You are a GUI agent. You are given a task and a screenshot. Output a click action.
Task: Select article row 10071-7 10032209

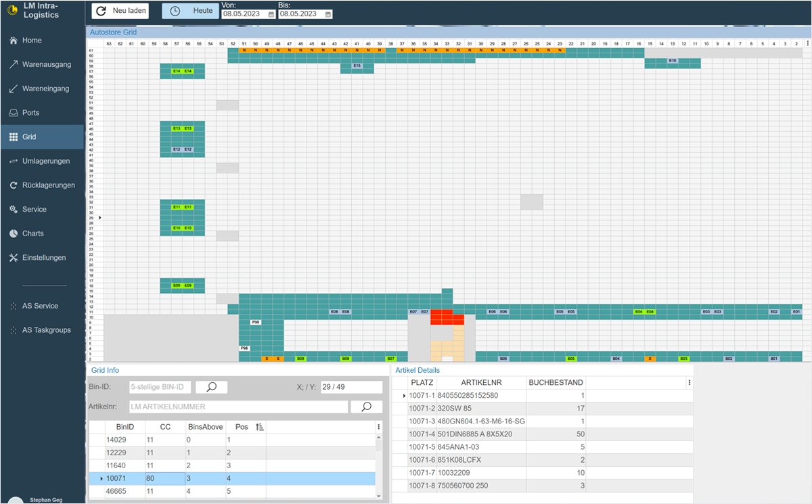(543, 472)
